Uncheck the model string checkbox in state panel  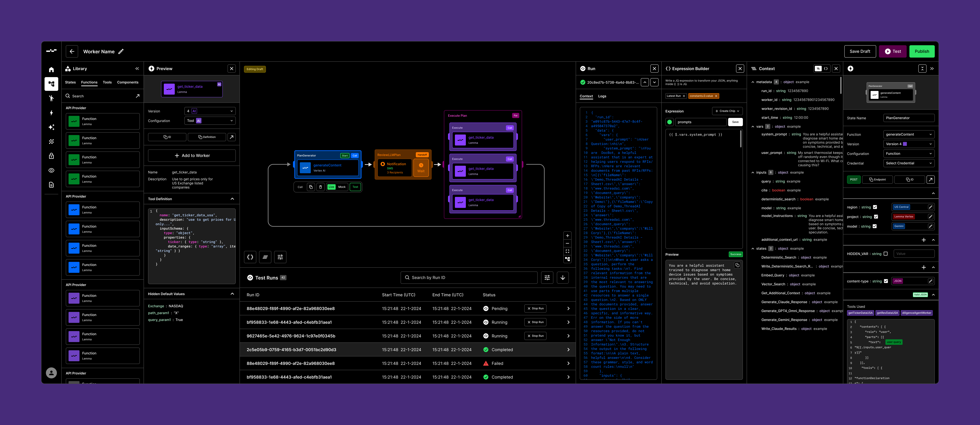tap(875, 226)
